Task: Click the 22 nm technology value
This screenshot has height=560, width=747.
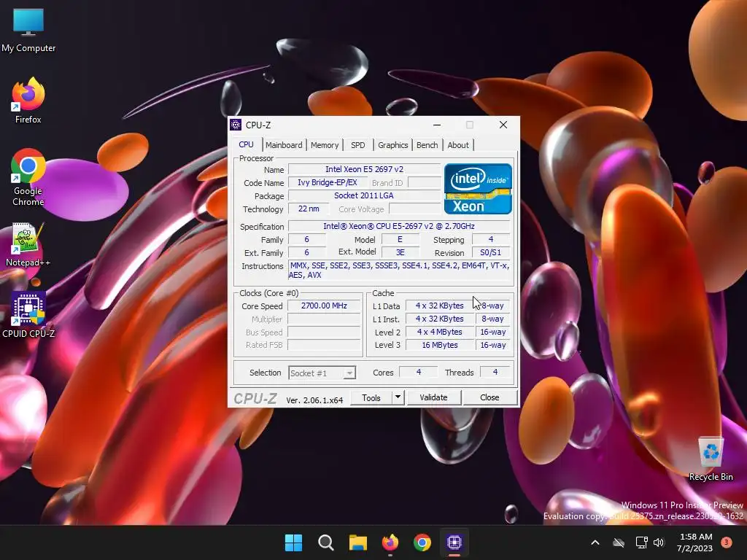Action: (x=309, y=209)
